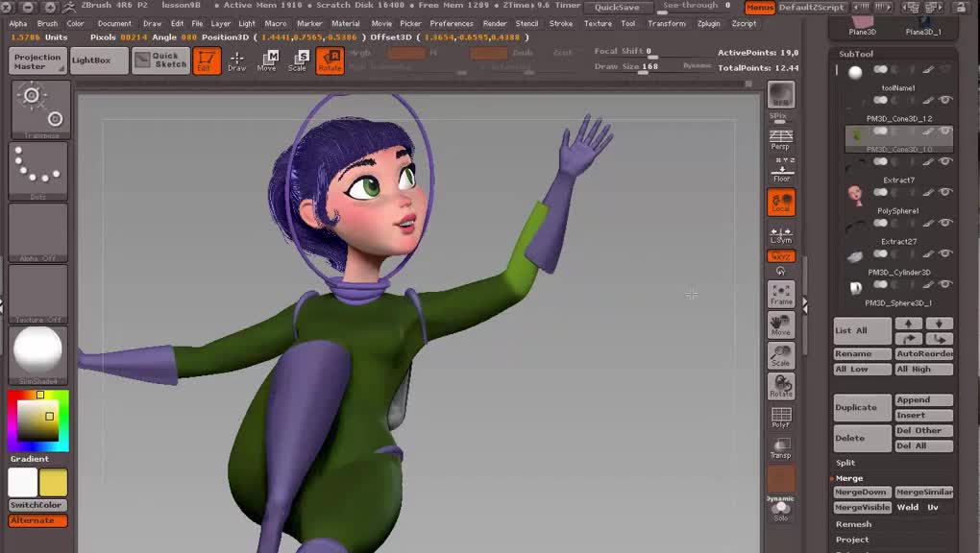Collapse the SubTool palette header
The height and width of the screenshot is (553, 980).
tap(856, 55)
